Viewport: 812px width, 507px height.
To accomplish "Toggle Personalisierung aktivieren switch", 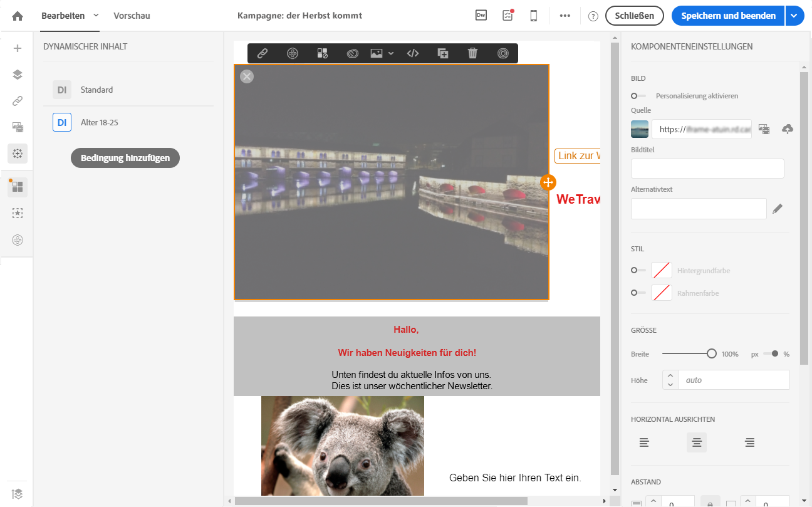I will click(x=638, y=96).
